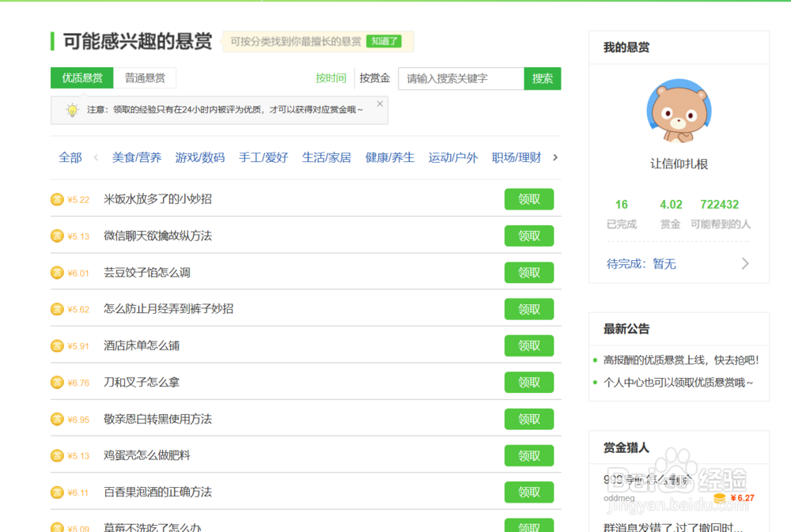
Task: Click the coin icon beside 微信聊天欲擒故纵方法
Action: (56, 236)
